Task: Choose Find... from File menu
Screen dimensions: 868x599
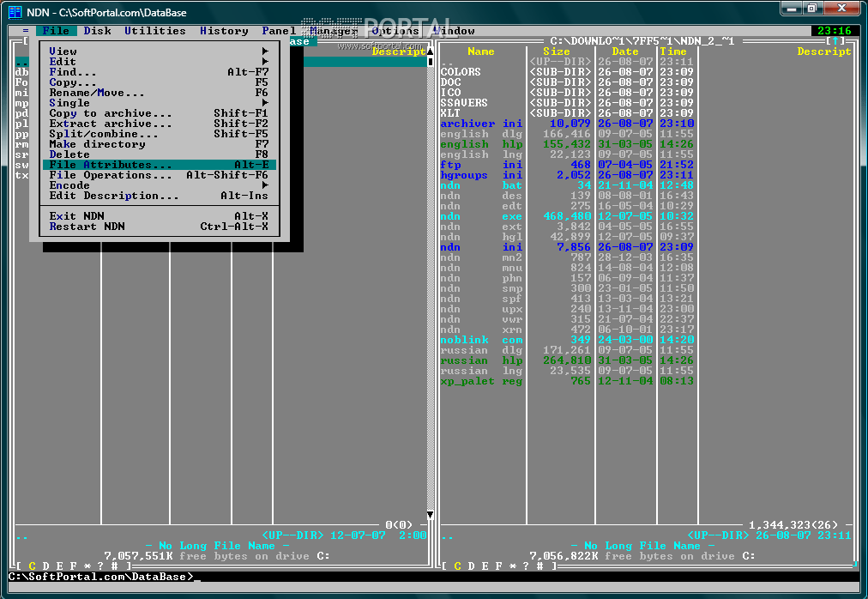Action: pos(159,72)
